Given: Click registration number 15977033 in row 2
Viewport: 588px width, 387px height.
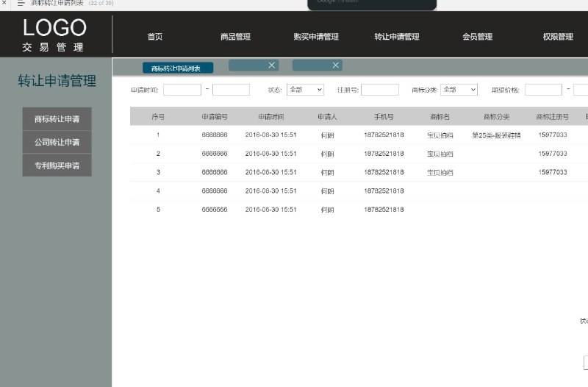Looking at the screenshot, I should (553, 154).
